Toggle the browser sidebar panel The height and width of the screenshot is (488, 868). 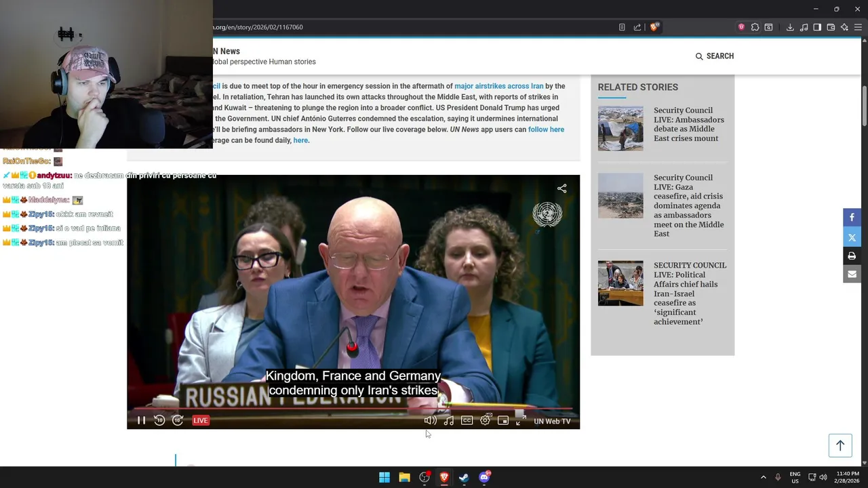817,27
